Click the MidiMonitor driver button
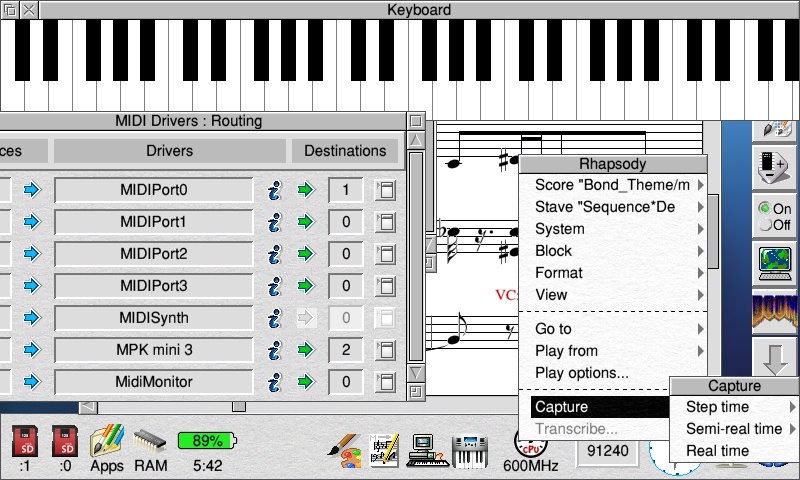 tap(153, 382)
